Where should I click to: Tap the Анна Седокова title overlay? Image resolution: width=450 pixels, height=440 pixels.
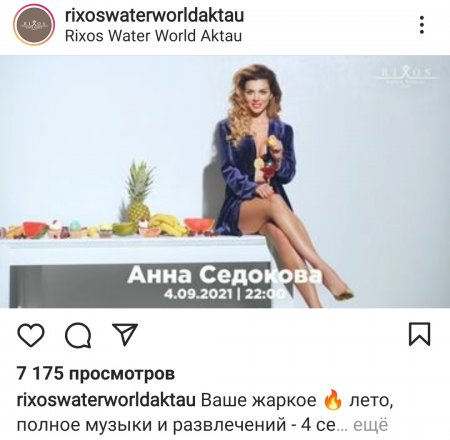point(224,275)
